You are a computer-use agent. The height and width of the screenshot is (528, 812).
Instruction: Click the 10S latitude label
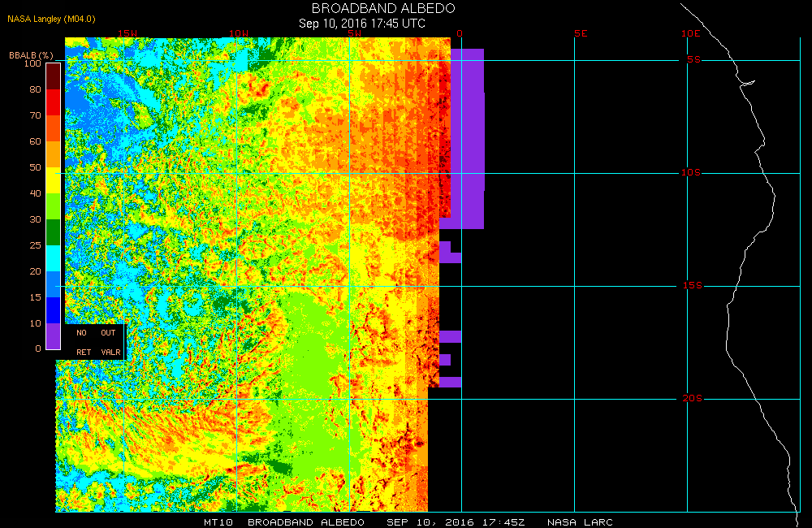691,172
